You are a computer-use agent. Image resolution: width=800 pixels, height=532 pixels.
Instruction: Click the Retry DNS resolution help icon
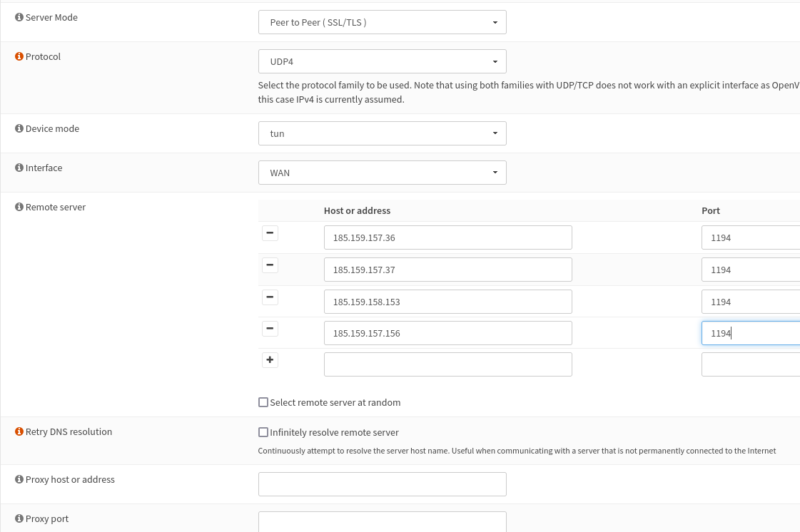[x=19, y=431]
